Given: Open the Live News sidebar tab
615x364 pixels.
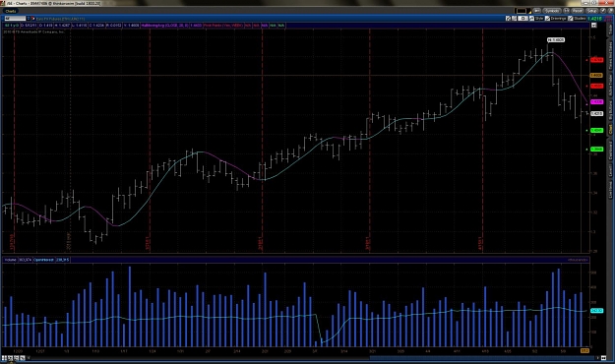Looking at the screenshot, I should 610,190.
